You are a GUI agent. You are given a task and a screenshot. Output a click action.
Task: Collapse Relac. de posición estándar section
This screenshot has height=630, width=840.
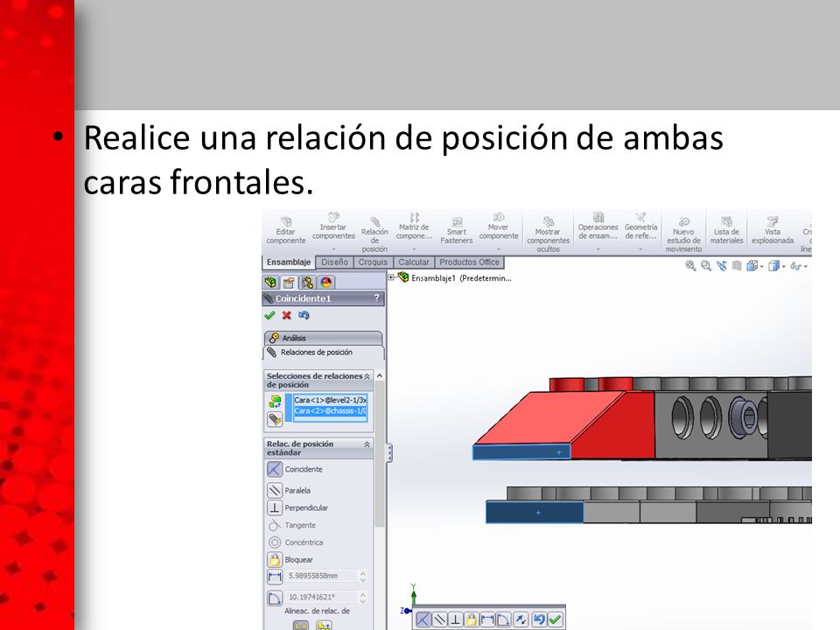point(367,444)
